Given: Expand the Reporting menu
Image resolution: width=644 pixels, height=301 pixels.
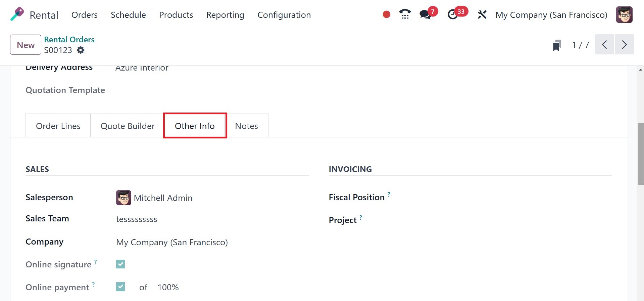Looking at the screenshot, I should tap(225, 15).
